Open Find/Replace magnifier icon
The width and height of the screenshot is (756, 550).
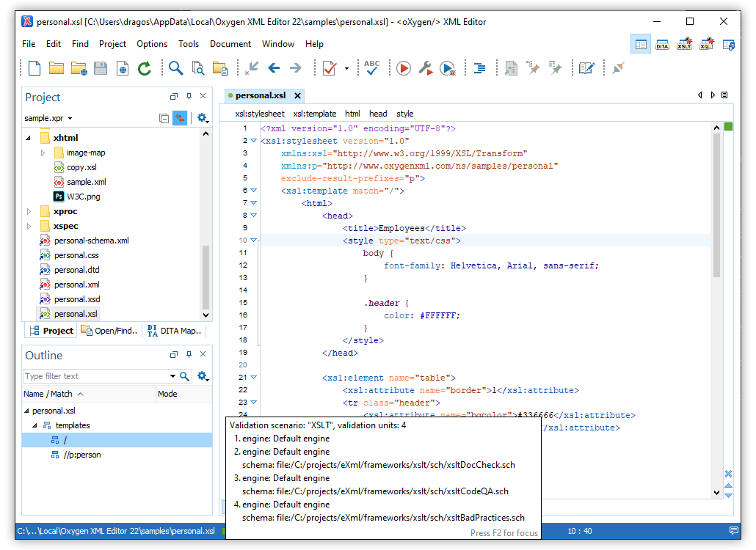176,68
